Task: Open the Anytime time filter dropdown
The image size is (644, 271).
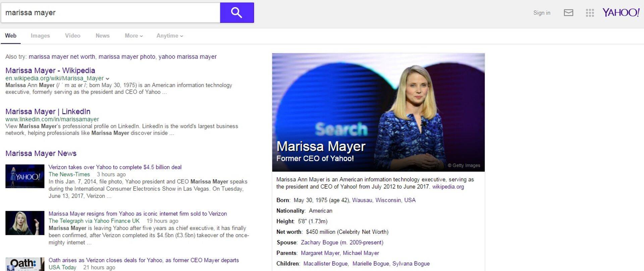Action: click(169, 36)
